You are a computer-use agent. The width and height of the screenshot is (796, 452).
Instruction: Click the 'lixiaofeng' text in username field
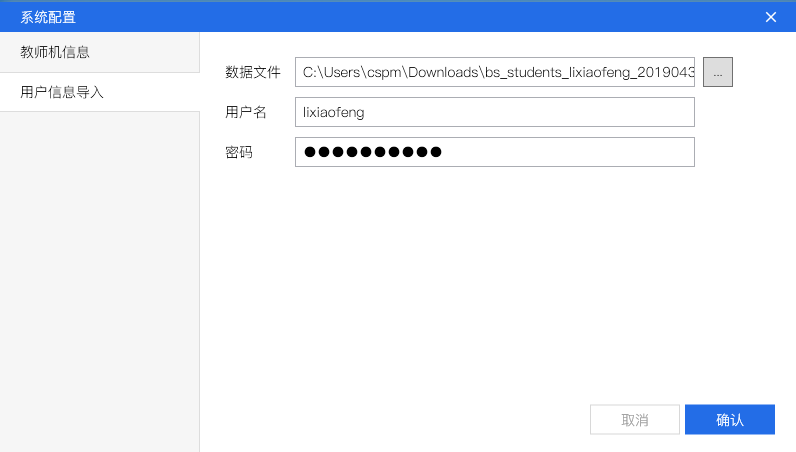pyautogui.click(x=334, y=113)
